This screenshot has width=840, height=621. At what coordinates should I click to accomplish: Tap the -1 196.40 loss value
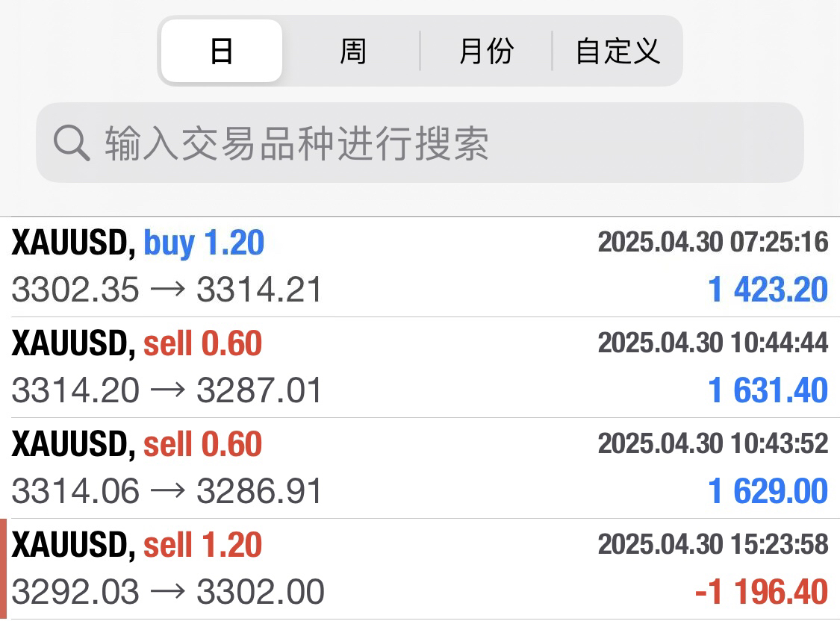761,592
